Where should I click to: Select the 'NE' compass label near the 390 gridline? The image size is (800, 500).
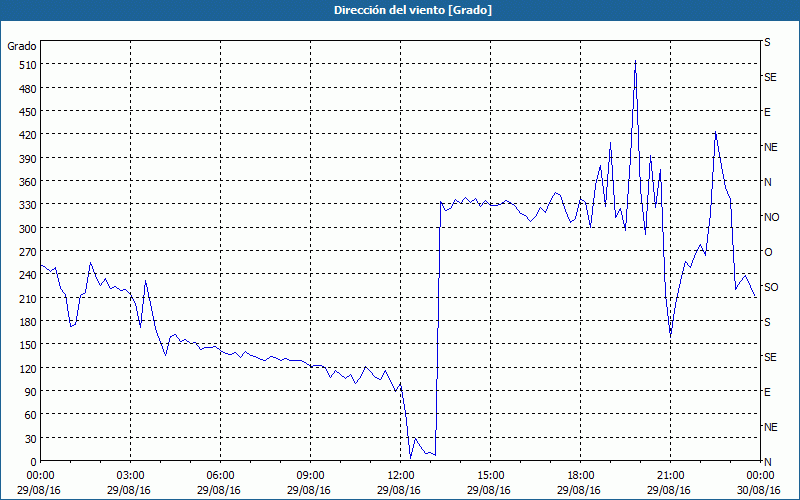[771, 147]
